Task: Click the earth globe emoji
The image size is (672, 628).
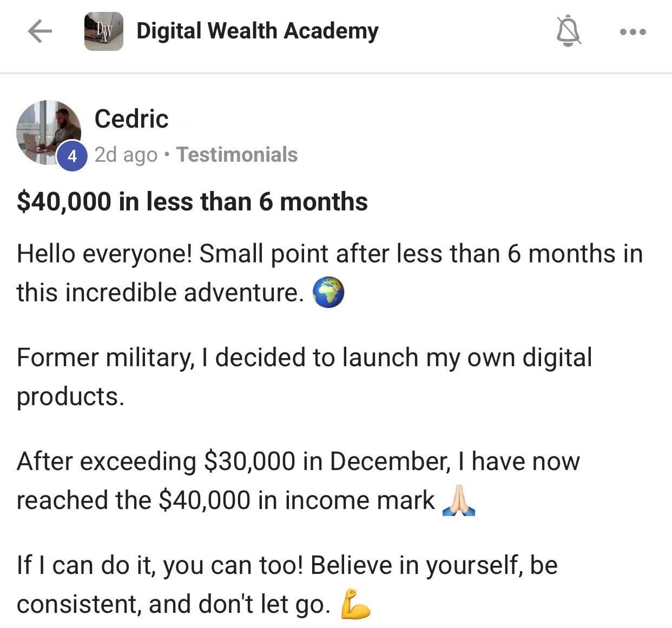Action: [x=328, y=293]
